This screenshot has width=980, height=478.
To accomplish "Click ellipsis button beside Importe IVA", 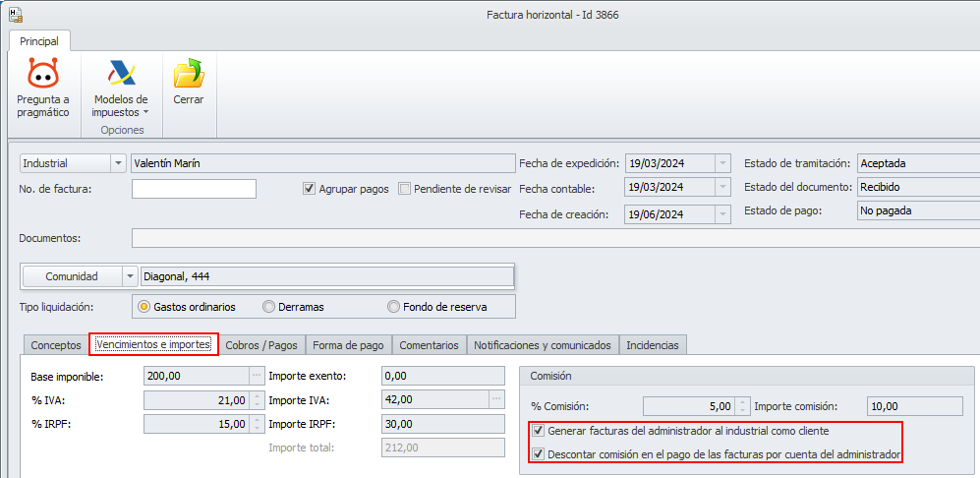I will coord(496,399).
